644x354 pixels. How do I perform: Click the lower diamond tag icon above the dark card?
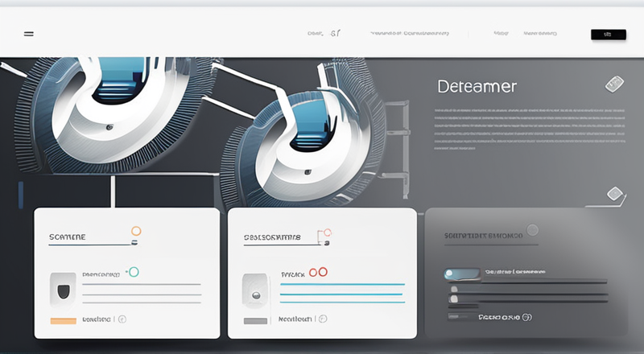tap(615, 194)
